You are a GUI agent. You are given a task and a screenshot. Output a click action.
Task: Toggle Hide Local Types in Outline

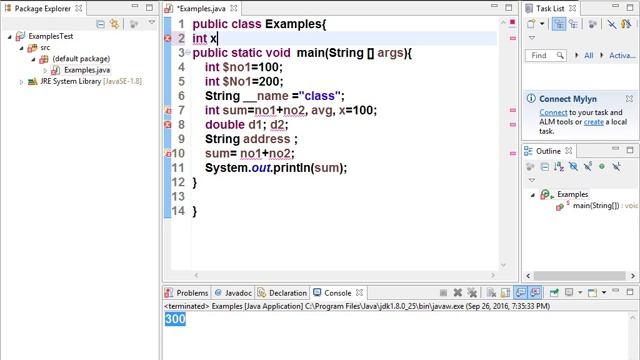pos(616,166)
